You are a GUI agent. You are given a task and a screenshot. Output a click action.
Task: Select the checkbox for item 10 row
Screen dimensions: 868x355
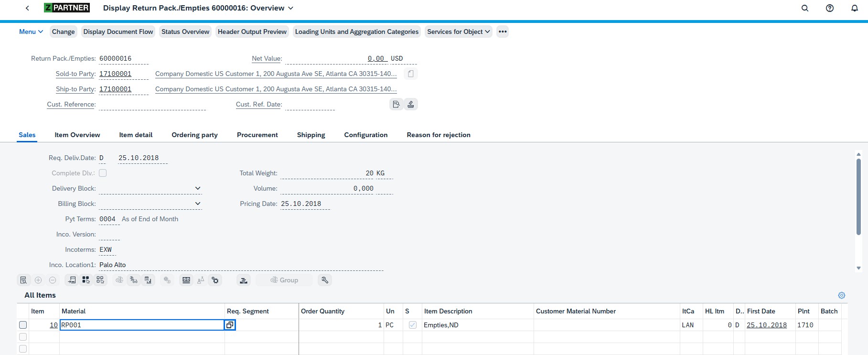point(23,325)
